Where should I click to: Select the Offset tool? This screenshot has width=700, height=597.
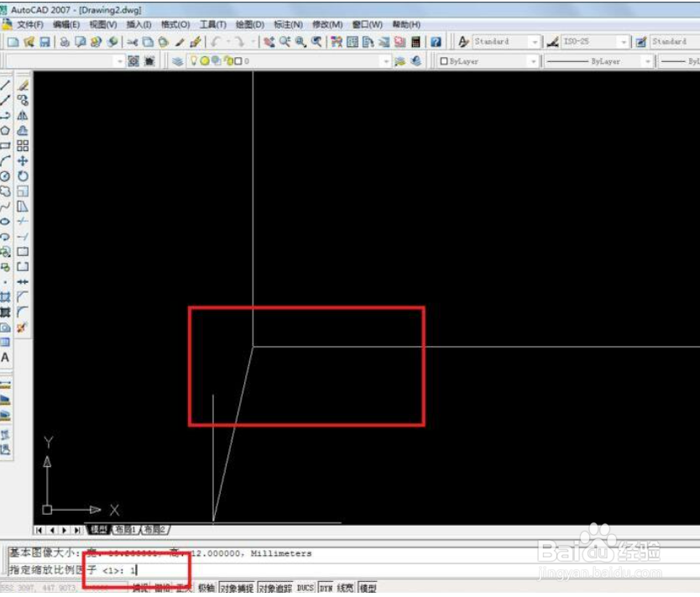click(23, 130)
